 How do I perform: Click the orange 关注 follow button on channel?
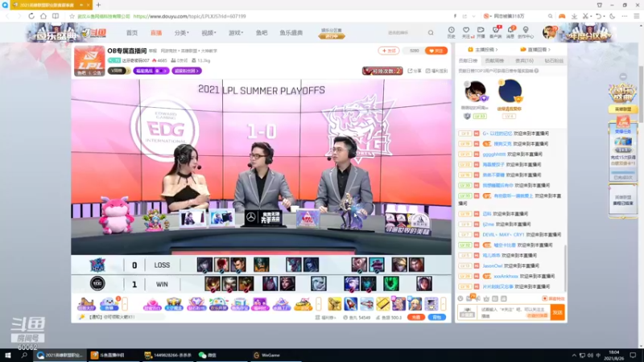coord(436,51)
